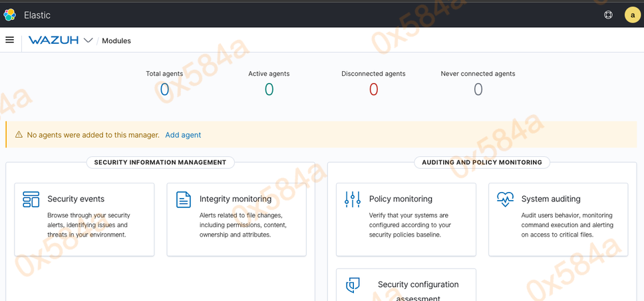Viewport: 644px width, 301px height.
Task: Open the help lifebuoy icon
Action: click(x=608, y=15)
